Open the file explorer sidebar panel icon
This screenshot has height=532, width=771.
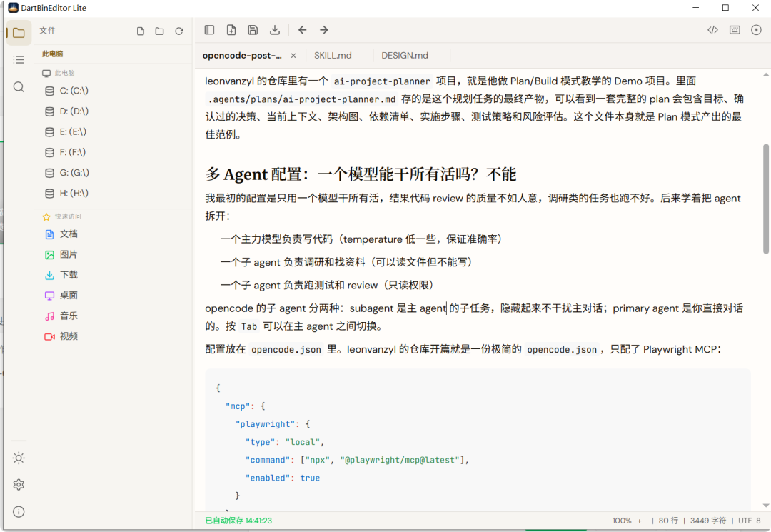[x=19, y=33]
